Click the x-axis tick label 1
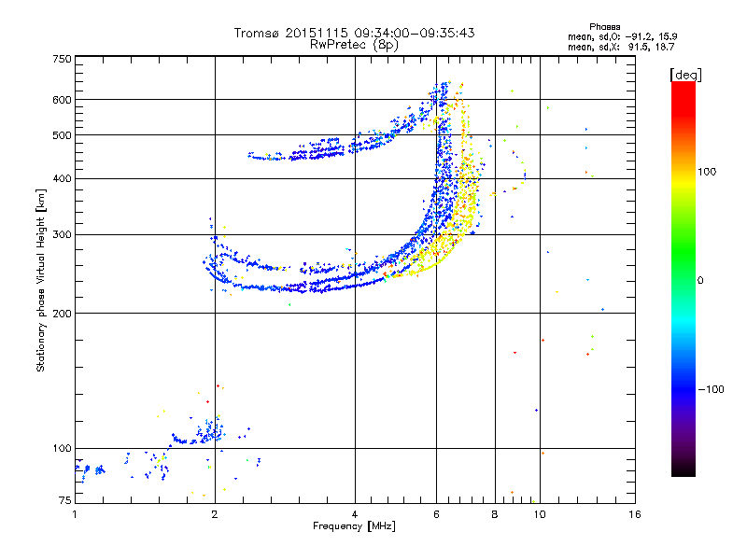 [x=76, y=514]
